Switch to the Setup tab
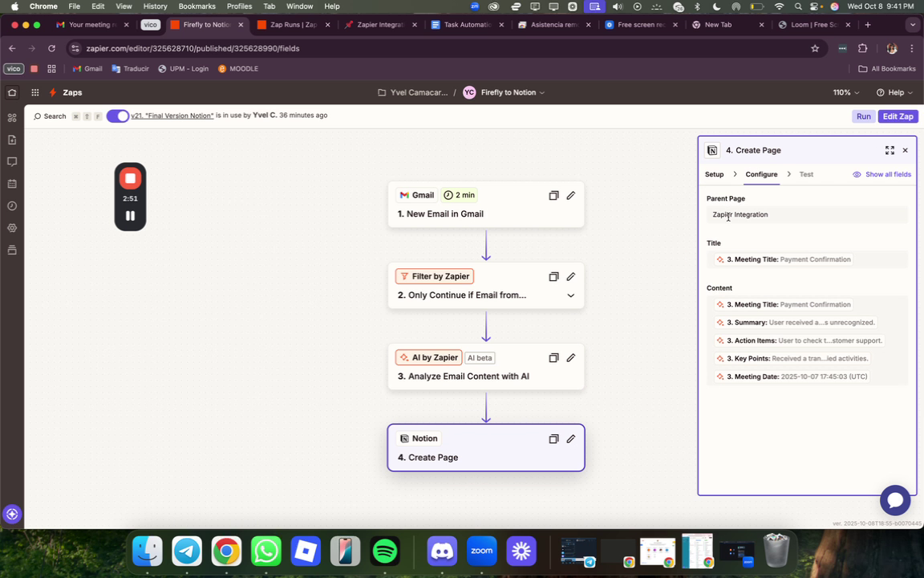Screen dimensions: 924x578 (714, 174)
